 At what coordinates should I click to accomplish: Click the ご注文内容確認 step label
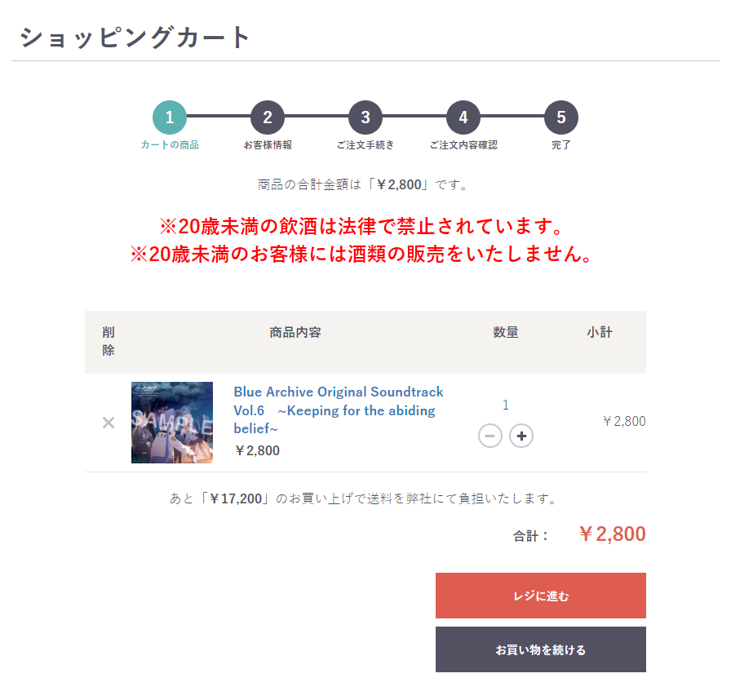tap(463, 145)
